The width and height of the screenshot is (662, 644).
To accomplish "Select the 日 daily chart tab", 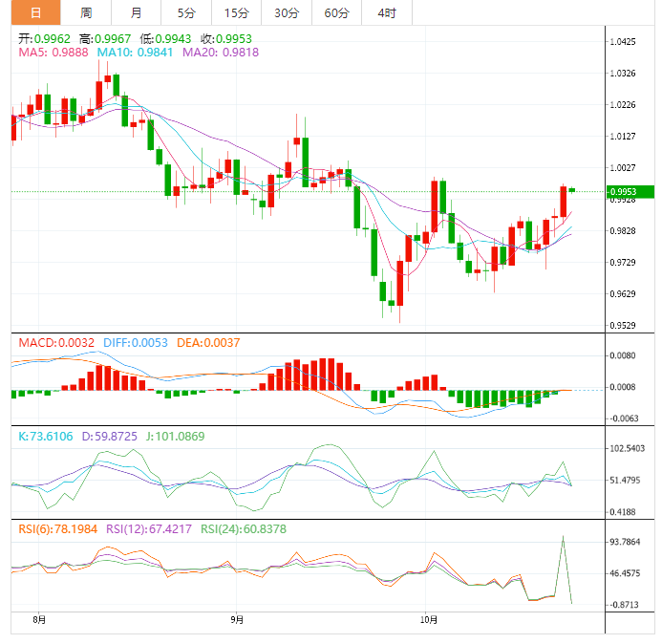I will click(36, 12).
